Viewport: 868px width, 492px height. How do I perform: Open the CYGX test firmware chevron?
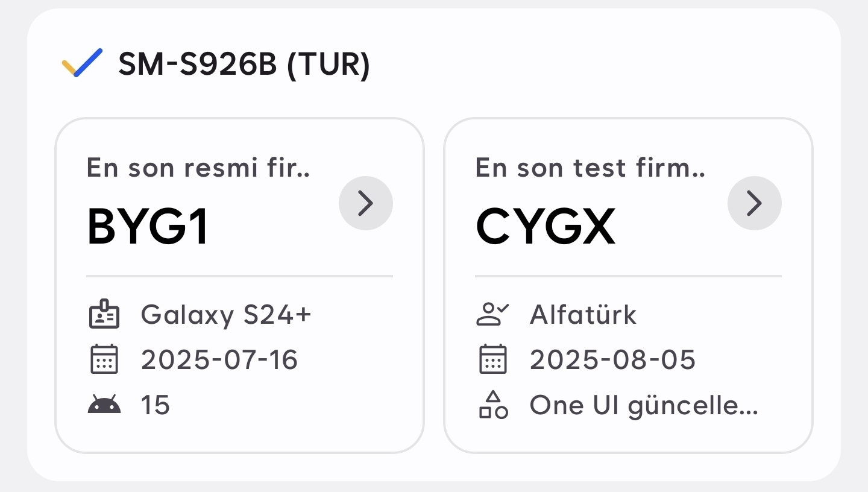pyautogui.click(x=755, y=203)
